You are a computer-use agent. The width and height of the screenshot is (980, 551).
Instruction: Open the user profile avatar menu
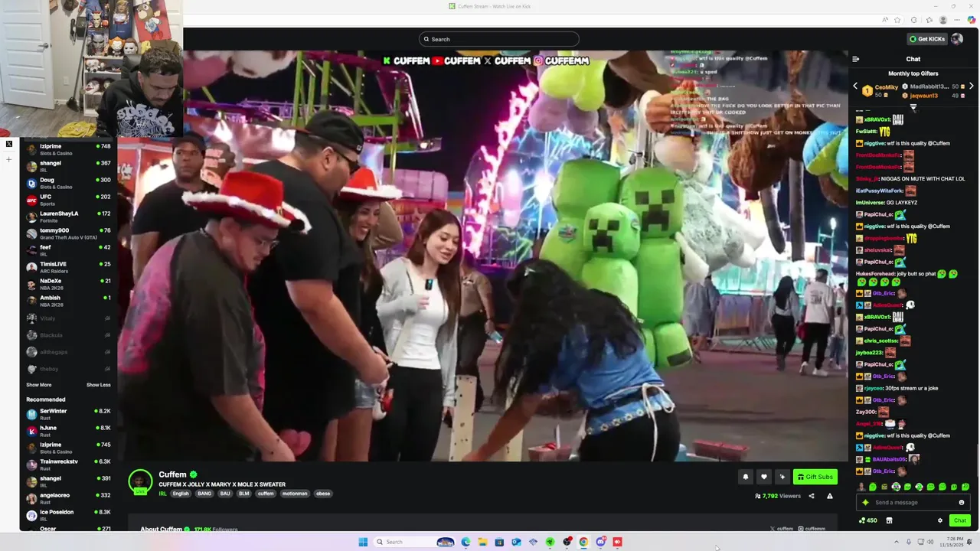pyautogui.click(x=957, y=39)
